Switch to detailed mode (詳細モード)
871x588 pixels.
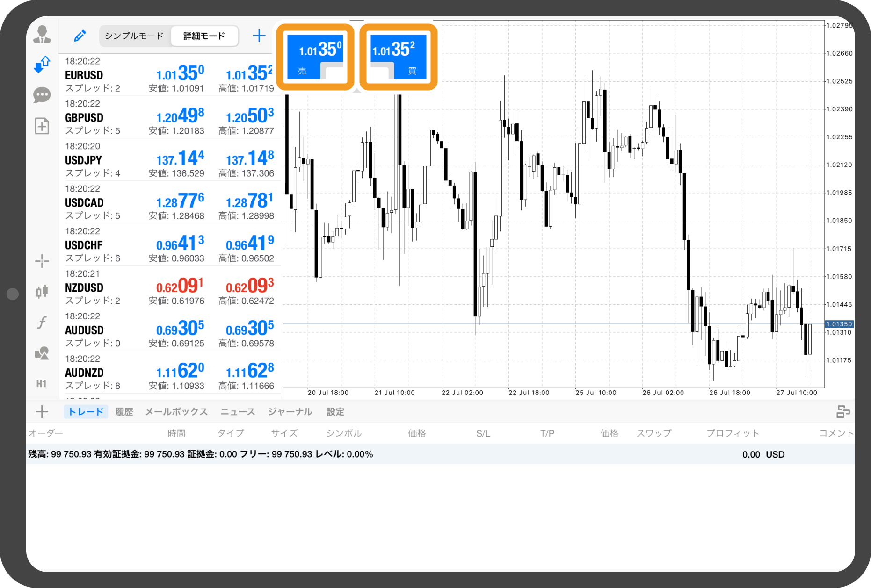[204, 36]
